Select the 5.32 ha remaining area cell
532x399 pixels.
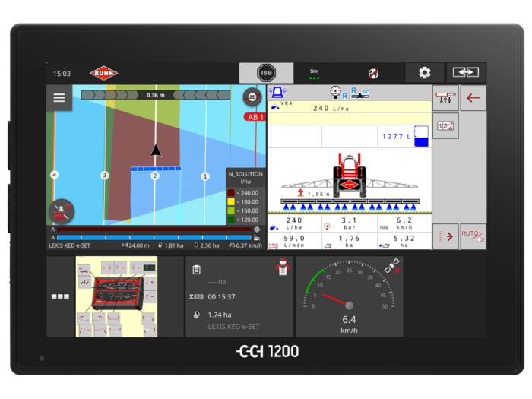pyautogui.click(x=404, y=241)
